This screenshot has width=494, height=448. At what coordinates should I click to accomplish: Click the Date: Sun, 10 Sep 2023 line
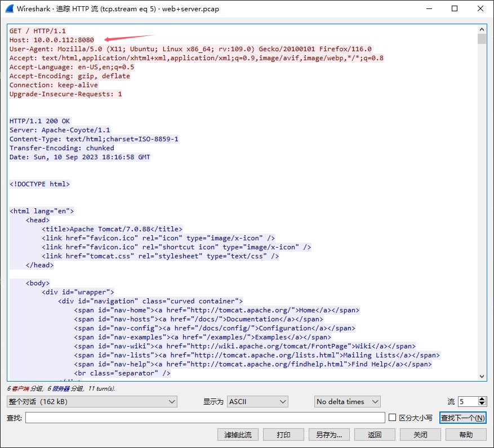click(x=80, y=157)
